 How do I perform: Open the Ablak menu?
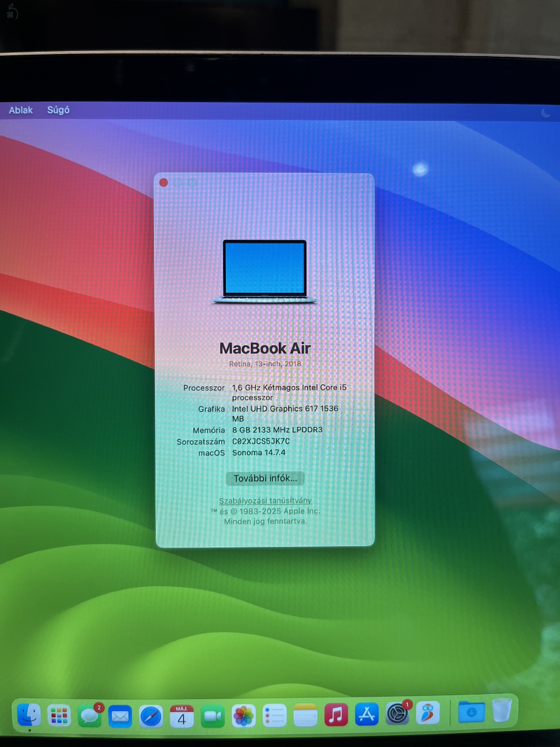(21, 110)
